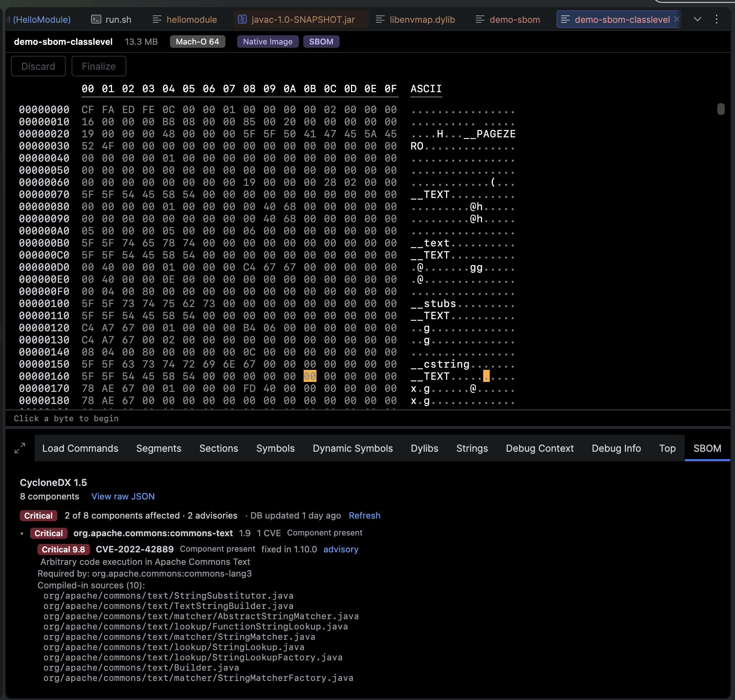The height and width of the screenshot is (700, 735).
Task: Click the Native Image badge
Action: [268, 42]
